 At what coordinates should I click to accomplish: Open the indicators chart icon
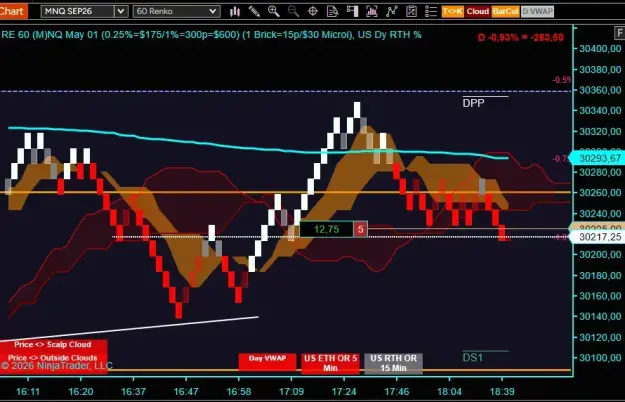click(371, 12)
